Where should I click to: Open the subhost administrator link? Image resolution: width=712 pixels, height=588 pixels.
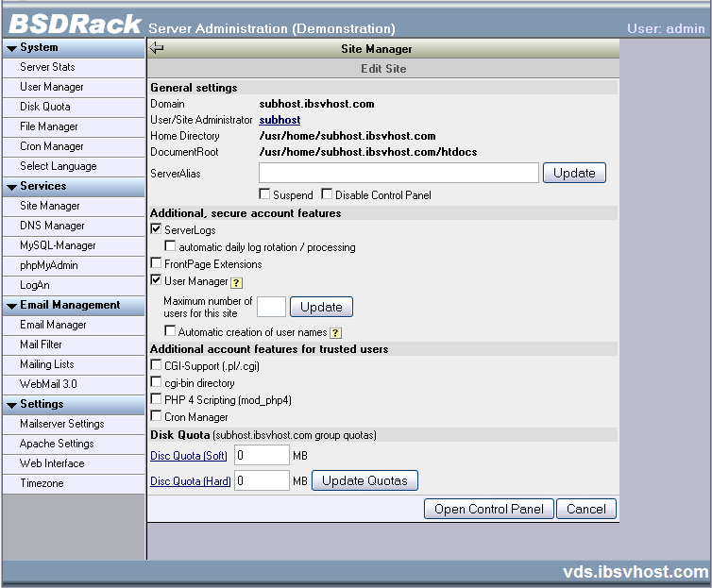click(x=280, y=120)
